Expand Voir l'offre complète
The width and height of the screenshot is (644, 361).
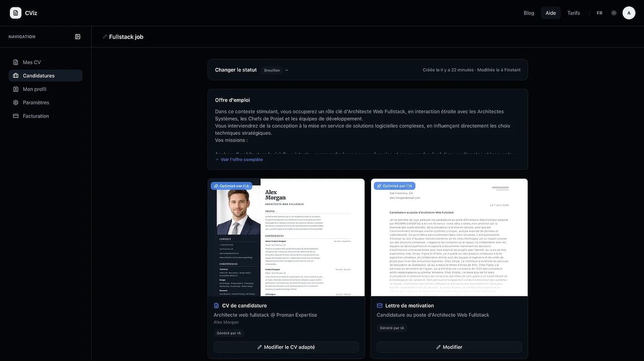coord(239,159)
